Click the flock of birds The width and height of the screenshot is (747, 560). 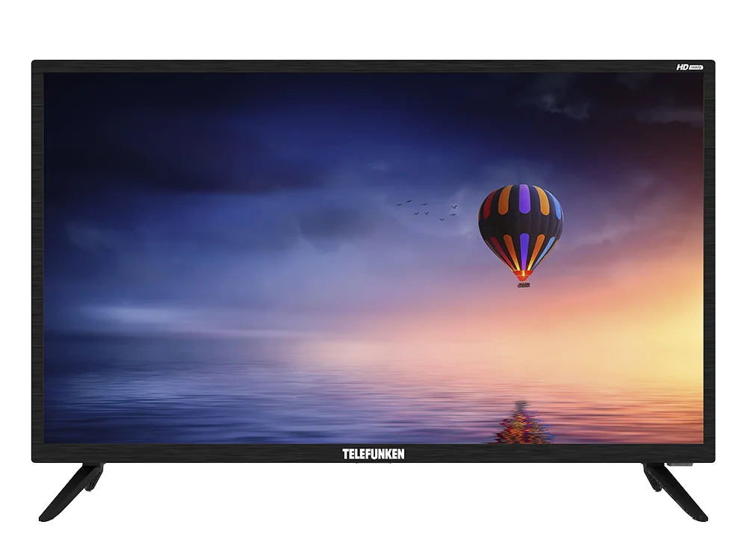427,208
